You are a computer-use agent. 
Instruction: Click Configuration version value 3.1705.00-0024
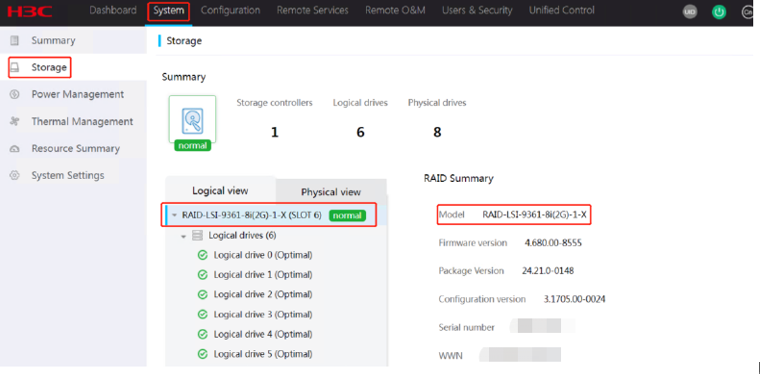pos(574,299)
